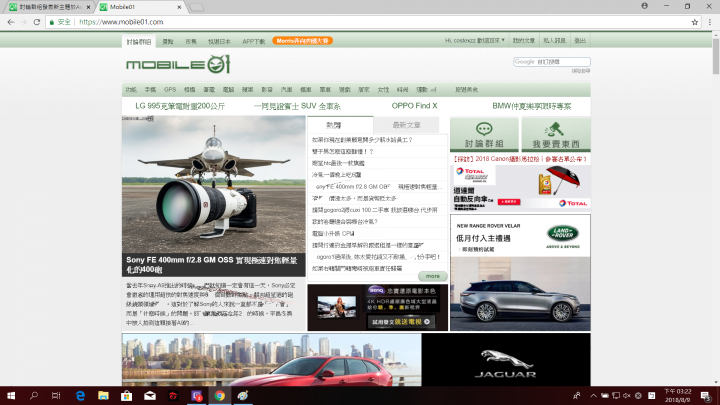Open the sell items auction gavel tile
The image size is (720, 405).
point(555,135)
